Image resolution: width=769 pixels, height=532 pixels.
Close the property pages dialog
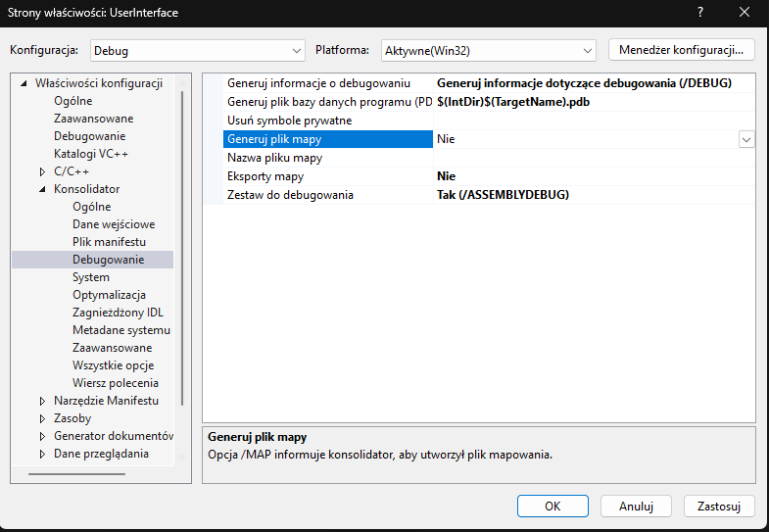click(745, 13)
